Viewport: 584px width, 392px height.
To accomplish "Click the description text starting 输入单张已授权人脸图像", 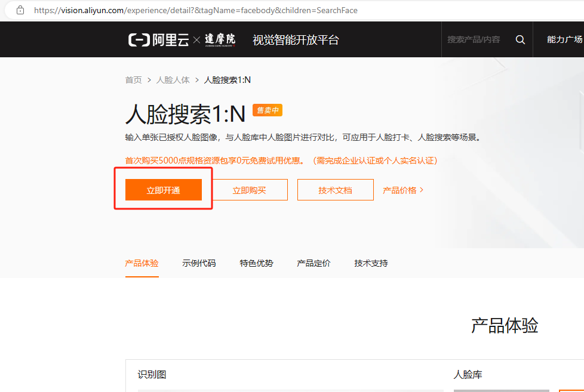I will tap(304, 137).
